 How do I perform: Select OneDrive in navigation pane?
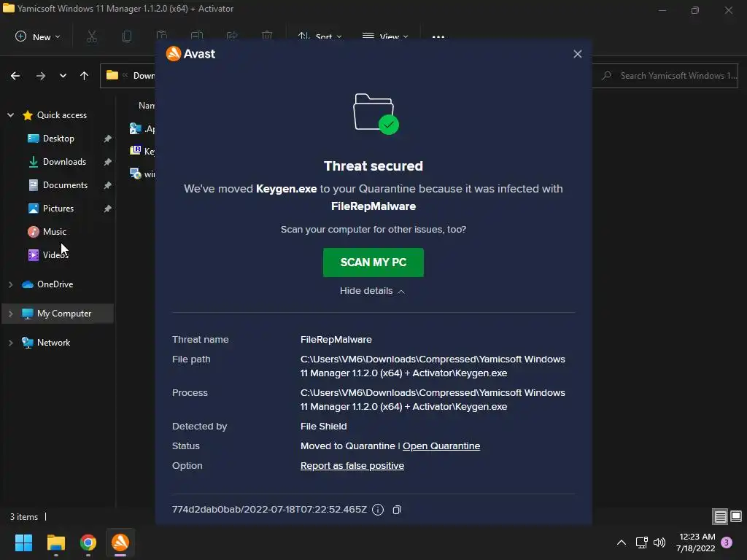pyautogui.click(x=55, y=284)
